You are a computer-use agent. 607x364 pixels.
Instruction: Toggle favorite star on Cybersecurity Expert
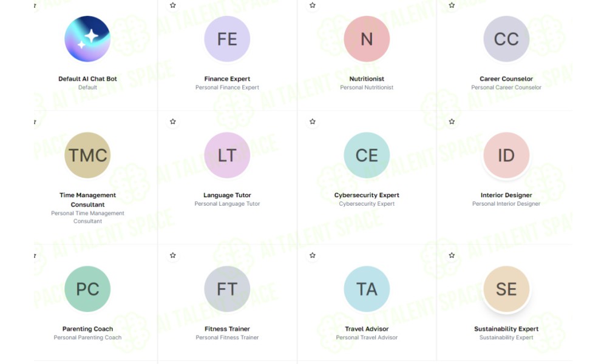point(313,121)
